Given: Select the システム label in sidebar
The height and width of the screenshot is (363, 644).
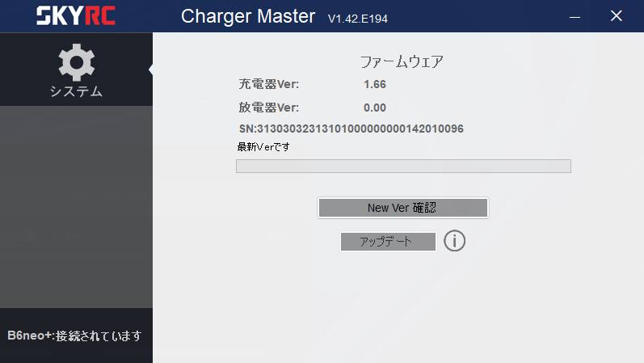Looking at the screenshot, I should pyautogui.click(x=77, y=91).
